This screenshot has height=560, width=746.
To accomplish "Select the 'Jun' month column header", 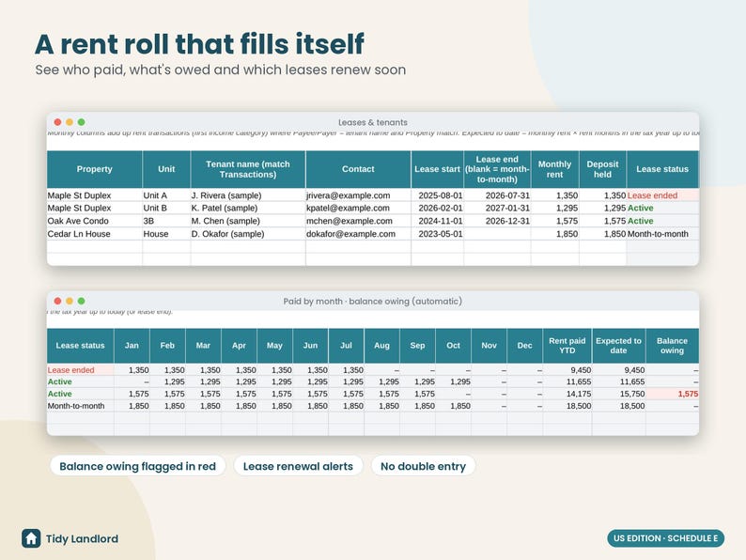I will pyautogui.click(x=310, y=346).
